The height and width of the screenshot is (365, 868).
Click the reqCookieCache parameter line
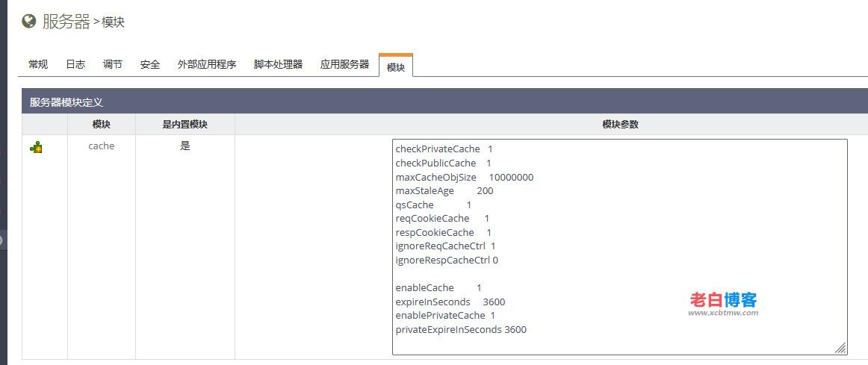(x=442, y=219)
